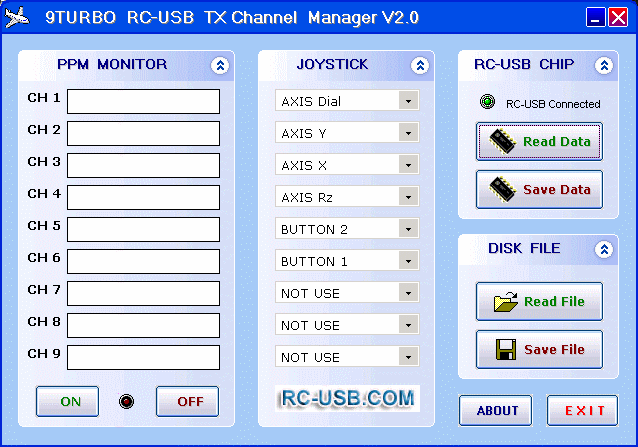The image size is (638, 447).
Task: Open the BUTTON 2 dropdown
Action: (408, 229)
